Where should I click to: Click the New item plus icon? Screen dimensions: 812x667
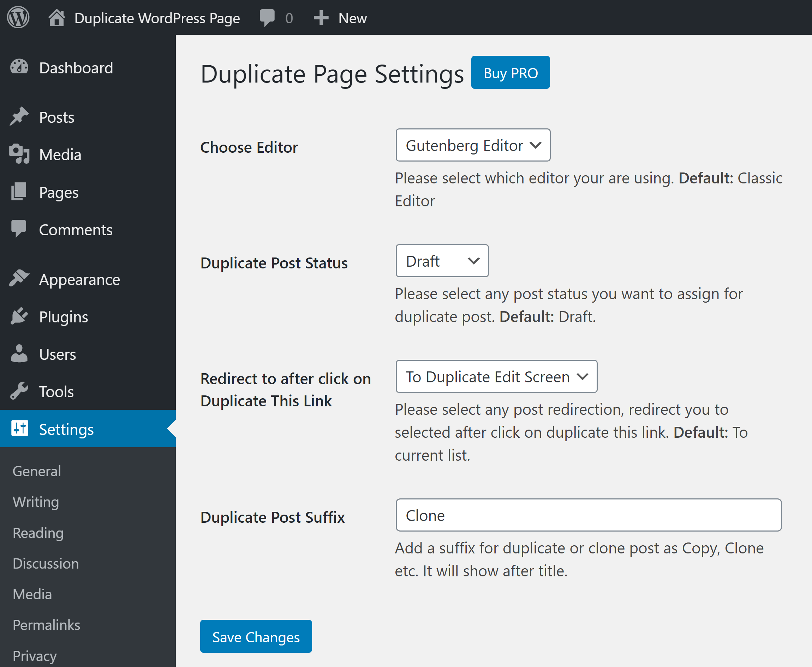click(321, 17)
